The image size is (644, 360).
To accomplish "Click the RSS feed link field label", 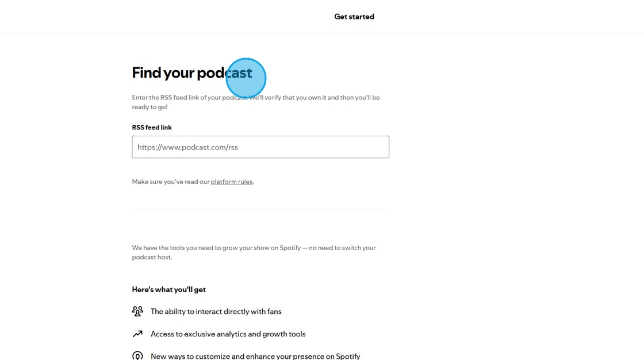I will coord(152,128).
